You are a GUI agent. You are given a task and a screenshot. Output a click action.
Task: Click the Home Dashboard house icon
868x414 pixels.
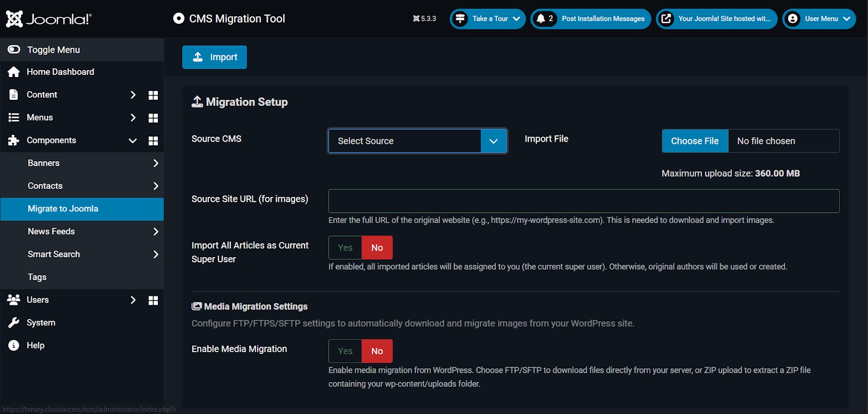pos(14,72)
